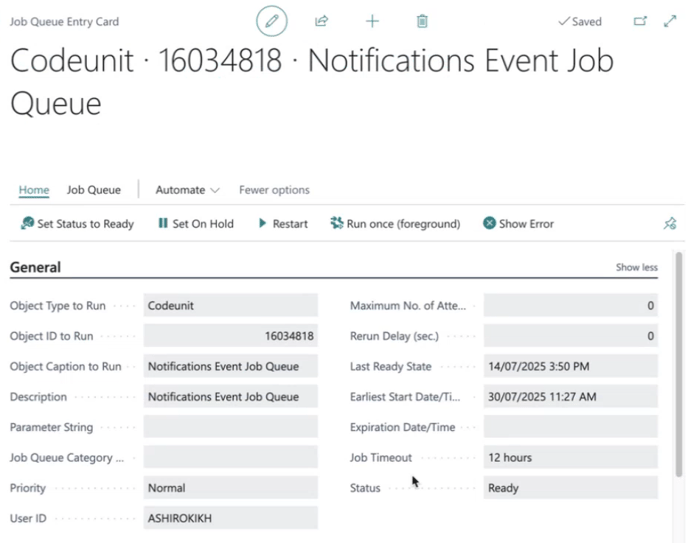Click the Show Error red icon

489,223
